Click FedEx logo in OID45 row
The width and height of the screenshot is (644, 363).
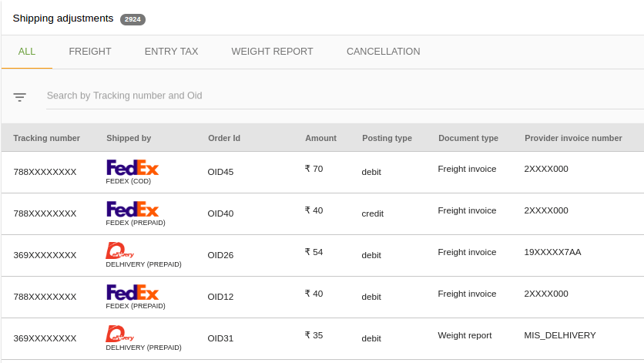point(132,167)
